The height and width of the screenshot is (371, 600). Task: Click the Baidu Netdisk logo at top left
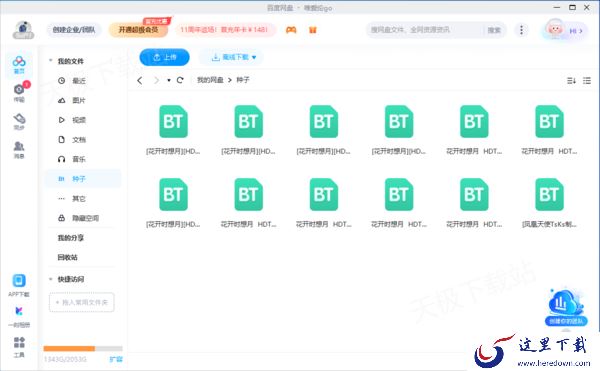click(23, 30)
